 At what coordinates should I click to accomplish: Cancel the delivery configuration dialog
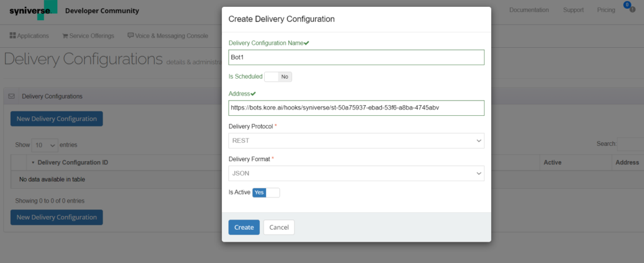tap(279, 227)
